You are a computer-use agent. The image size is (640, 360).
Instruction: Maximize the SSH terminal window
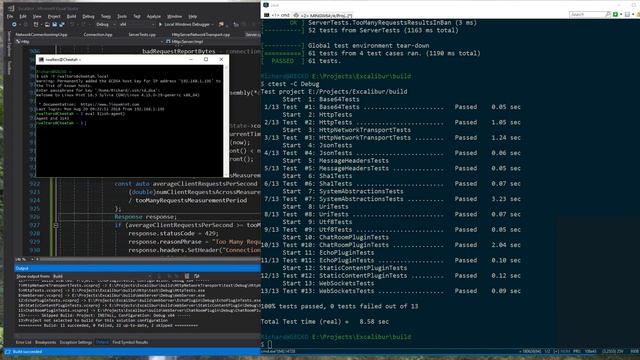coord(206,60)
